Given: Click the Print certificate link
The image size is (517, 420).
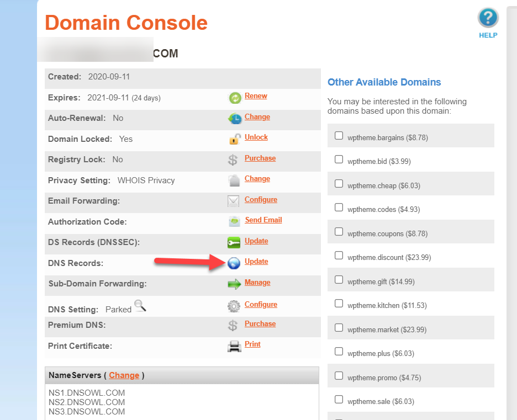Looking at the screenshot, I should click(x=252, y=344).
